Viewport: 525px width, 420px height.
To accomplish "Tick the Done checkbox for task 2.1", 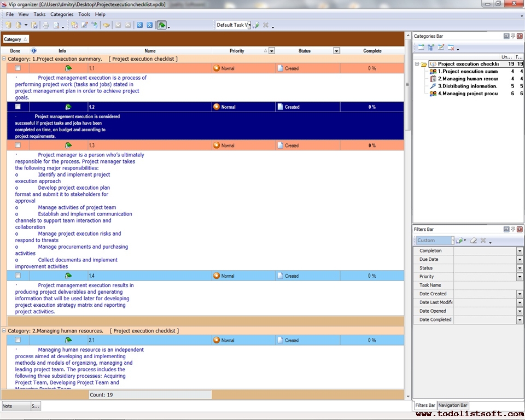I will pyautogui.click(x=18, y=340).
